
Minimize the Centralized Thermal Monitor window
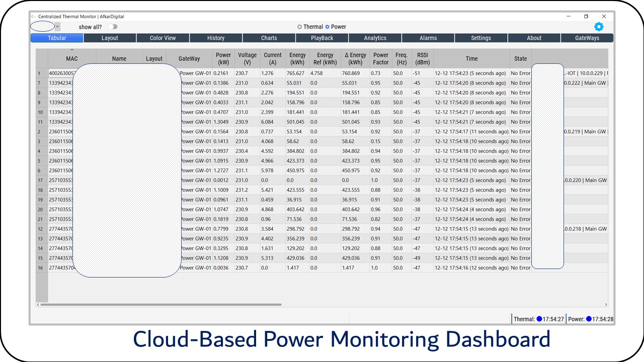(x=568, y=17)
